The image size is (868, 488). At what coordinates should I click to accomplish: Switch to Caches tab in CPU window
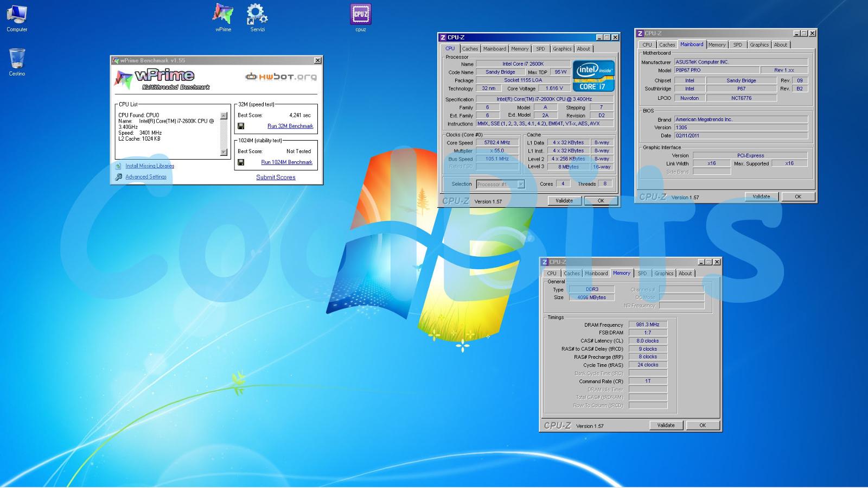click(470, 49)
